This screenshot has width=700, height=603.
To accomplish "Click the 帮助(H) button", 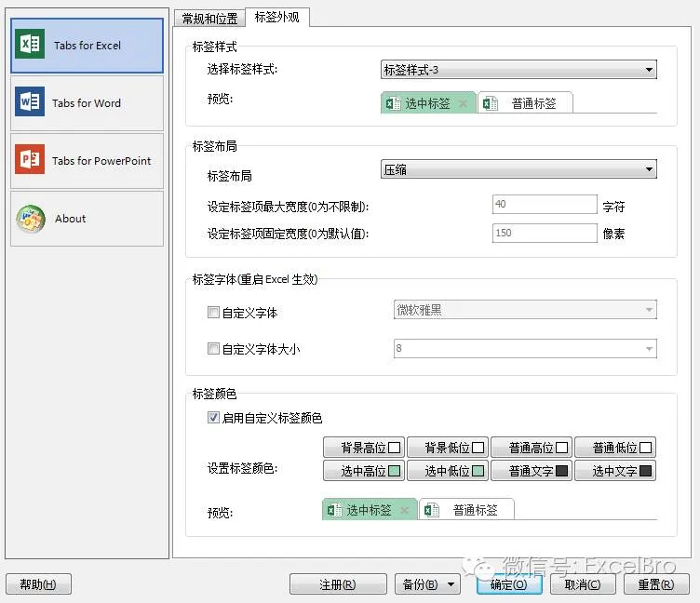I will [38, 584].
